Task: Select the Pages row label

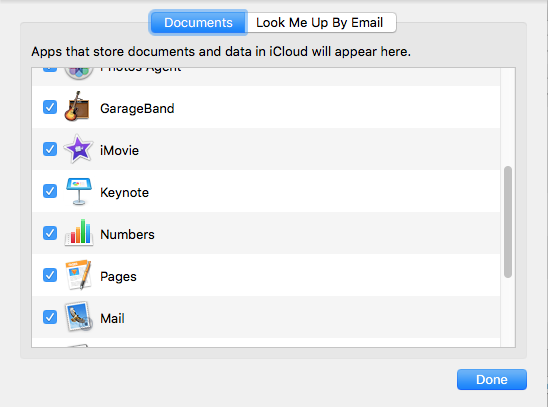Action: pos(118,277)
